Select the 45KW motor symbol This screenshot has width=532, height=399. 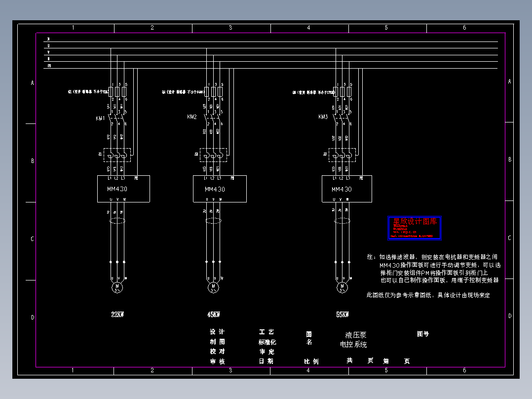(213, 287)
